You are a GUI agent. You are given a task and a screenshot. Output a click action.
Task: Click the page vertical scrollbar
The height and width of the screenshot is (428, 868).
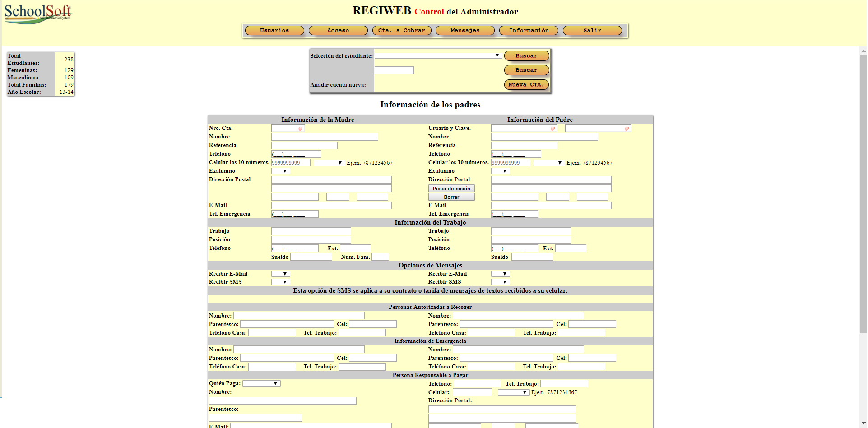[x=863, y=194]
